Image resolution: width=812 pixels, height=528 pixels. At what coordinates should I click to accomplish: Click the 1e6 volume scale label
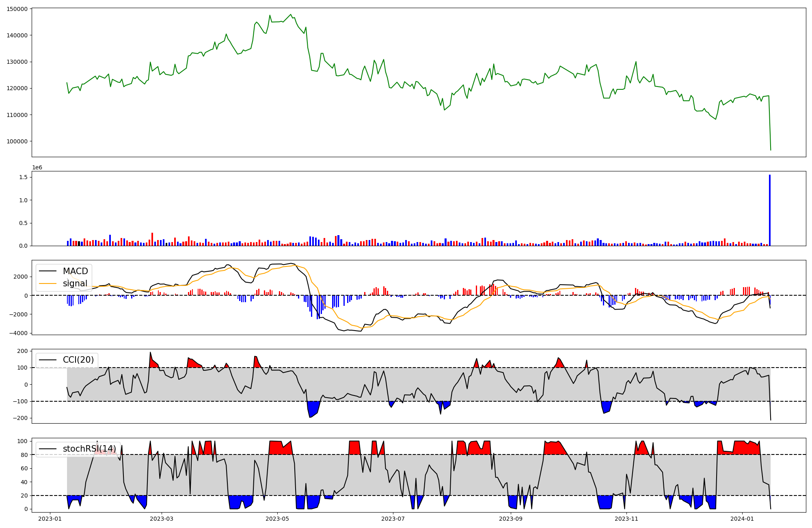(x=37, y=168)
